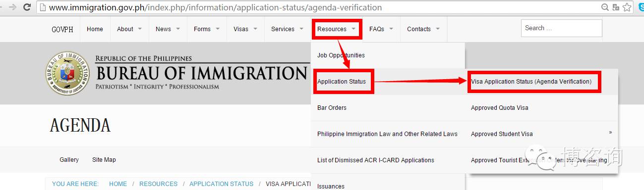Click the zoom magnifier icon in address bar
This screenshot has height=190, width=644.
605,7
